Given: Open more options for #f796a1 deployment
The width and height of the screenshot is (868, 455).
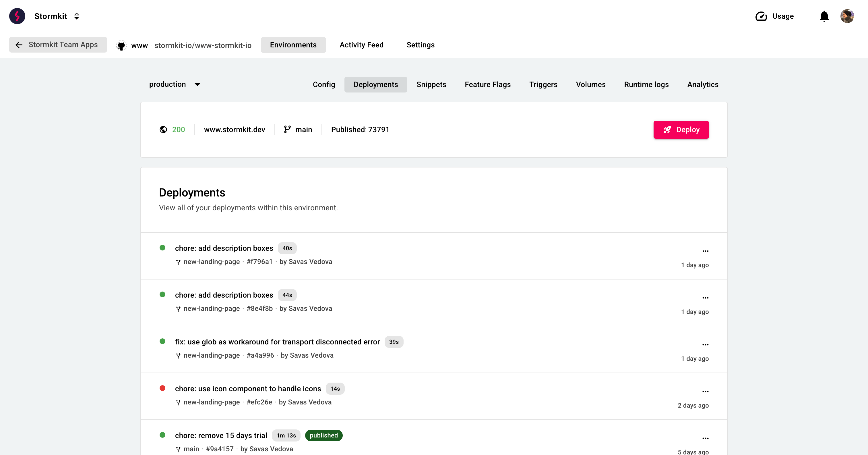Looking at the screenshot, I should coord(705,251).
